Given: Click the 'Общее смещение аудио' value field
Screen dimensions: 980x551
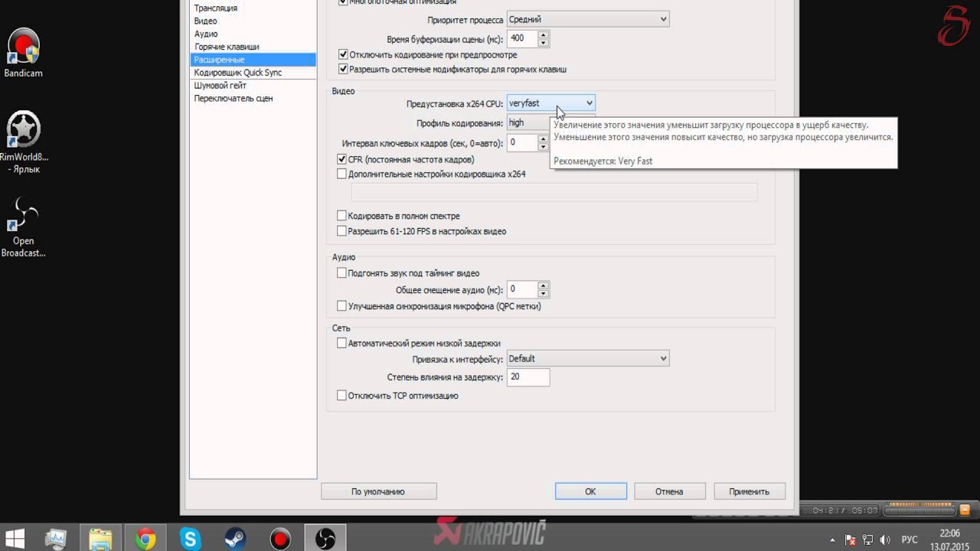Looking at the screenshot, I should [522, 289].
